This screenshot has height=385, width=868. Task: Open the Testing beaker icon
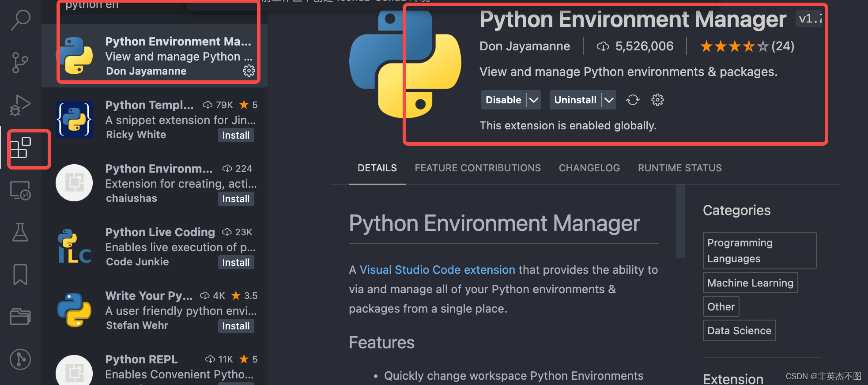(20, 232)
